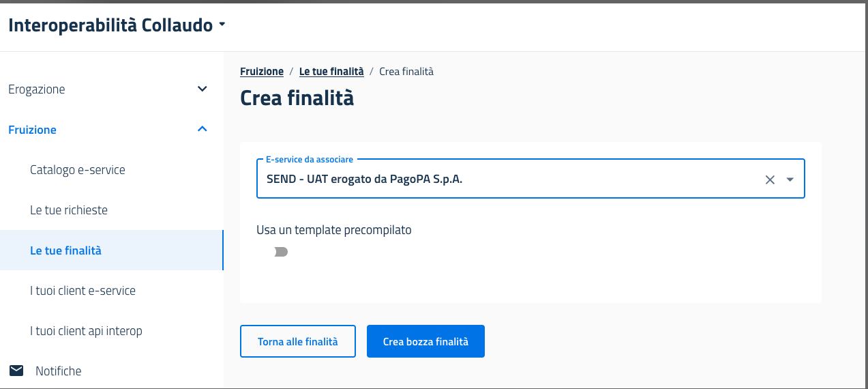
Task: Follow the Fruizione breadcrumb link
Action: coord(262,72)
